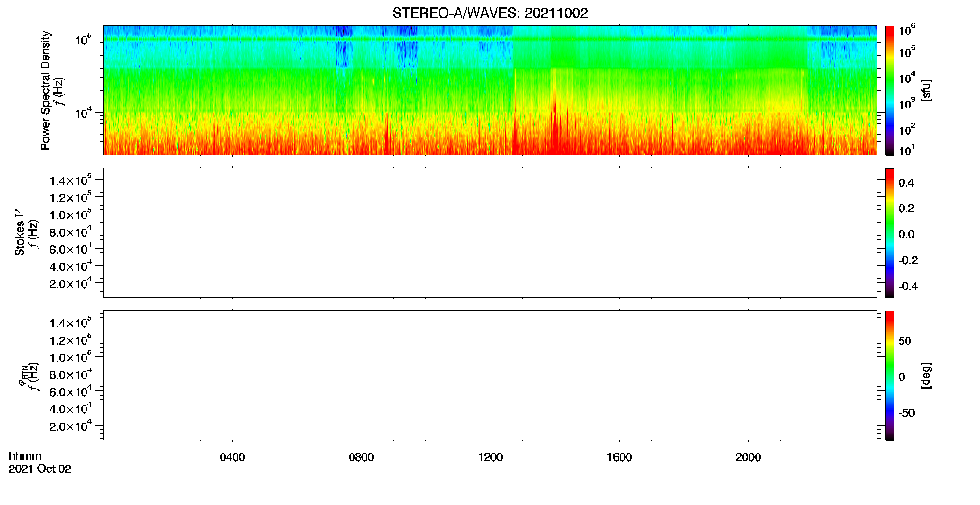The image size is (980, 505).
Task: Click the empty phi RTN plot panel
Action: [x=490, y=375]
